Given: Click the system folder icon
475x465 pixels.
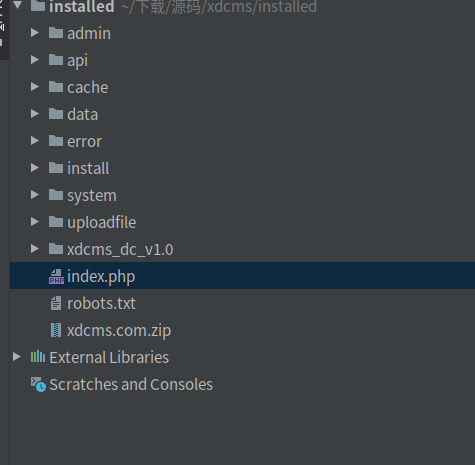Looking at the screenshot, I should coord(56,195).
